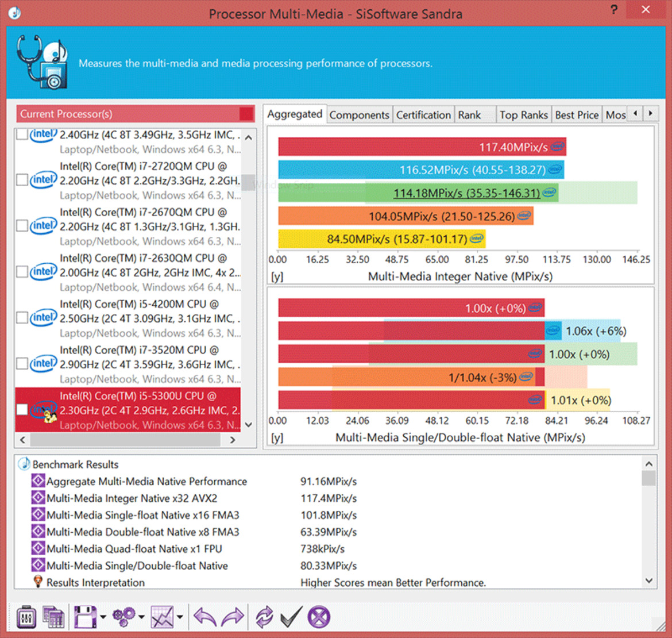Select the blue 116.52MPix/s chart bar
This screenshot has height=638, width=672.
click(x=421, y=170)
